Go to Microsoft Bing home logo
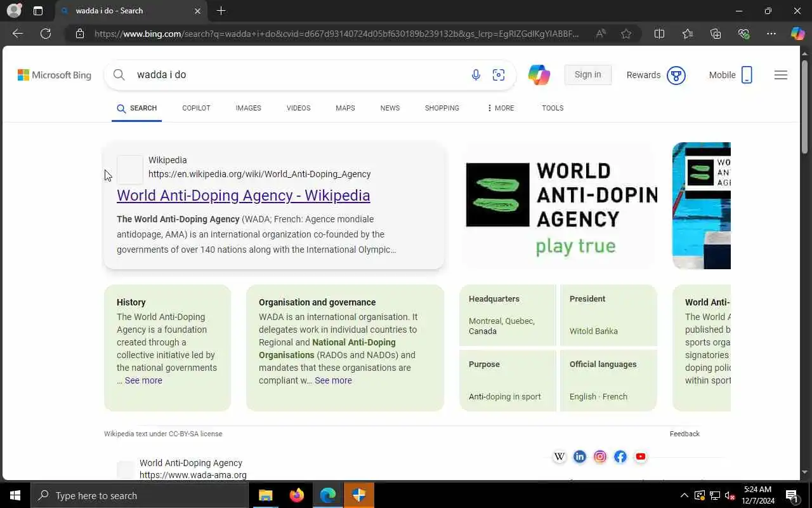 point(55,75)
